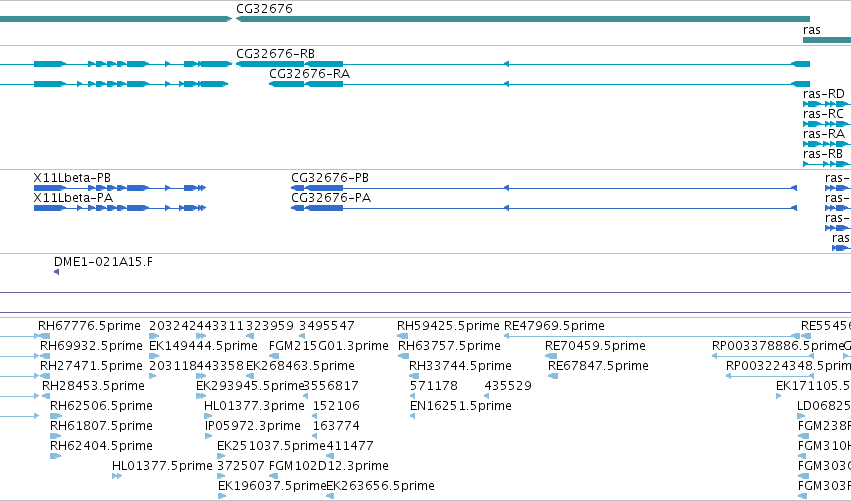
Task: Click the DME1-021A15.F purple arrow marker
Action: tap(56, 272)
